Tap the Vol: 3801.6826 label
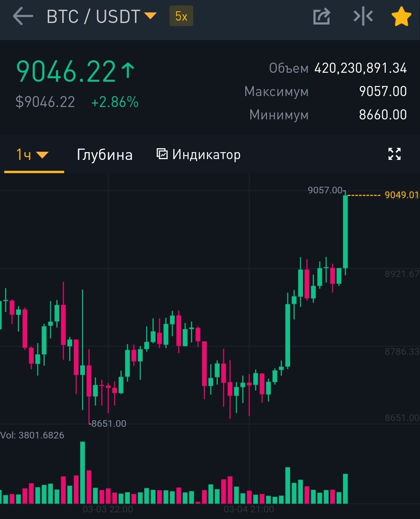420x519 pixels. (32, 435)
